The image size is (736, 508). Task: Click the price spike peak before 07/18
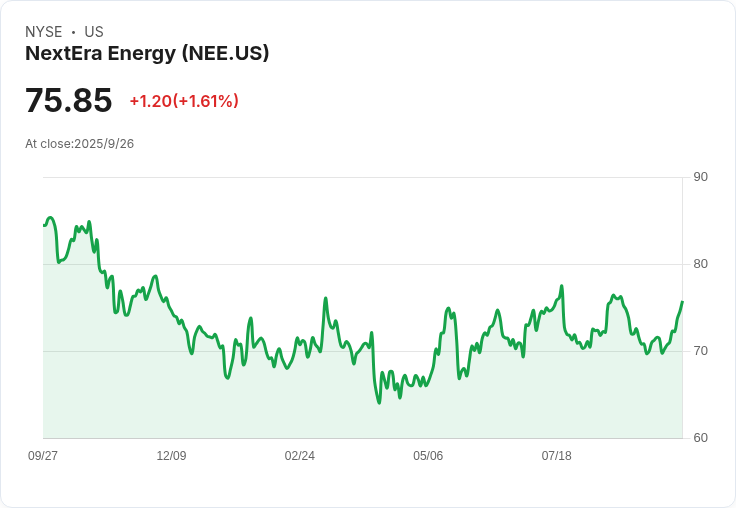tap(561, 286)
